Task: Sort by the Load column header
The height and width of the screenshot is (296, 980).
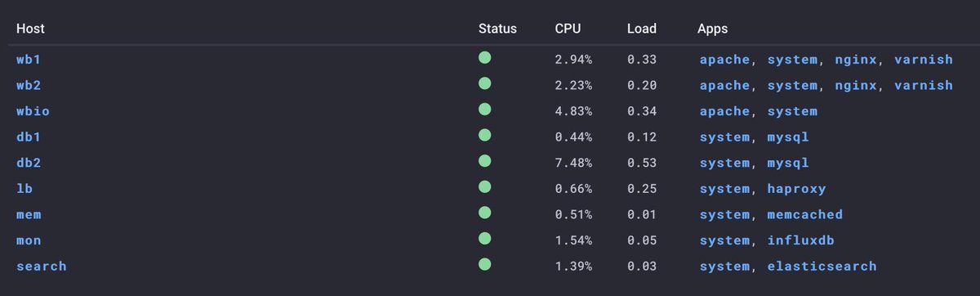Action: [x=641, y=29]
